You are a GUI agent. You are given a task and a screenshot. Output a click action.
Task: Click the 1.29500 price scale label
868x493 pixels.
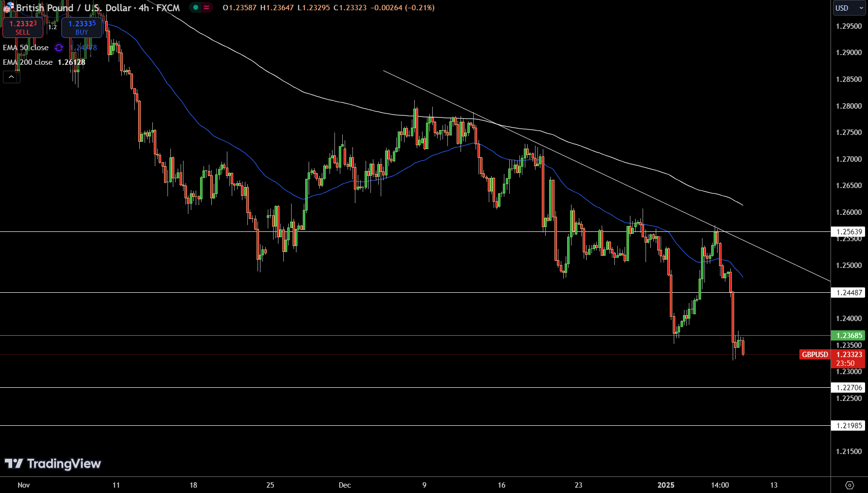click(849, 26)
